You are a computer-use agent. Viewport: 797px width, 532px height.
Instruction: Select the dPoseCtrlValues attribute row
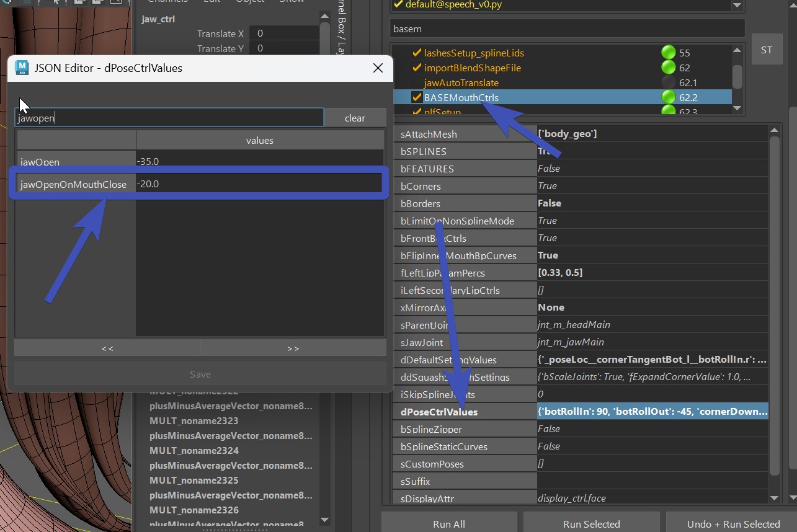pos(439,412)
